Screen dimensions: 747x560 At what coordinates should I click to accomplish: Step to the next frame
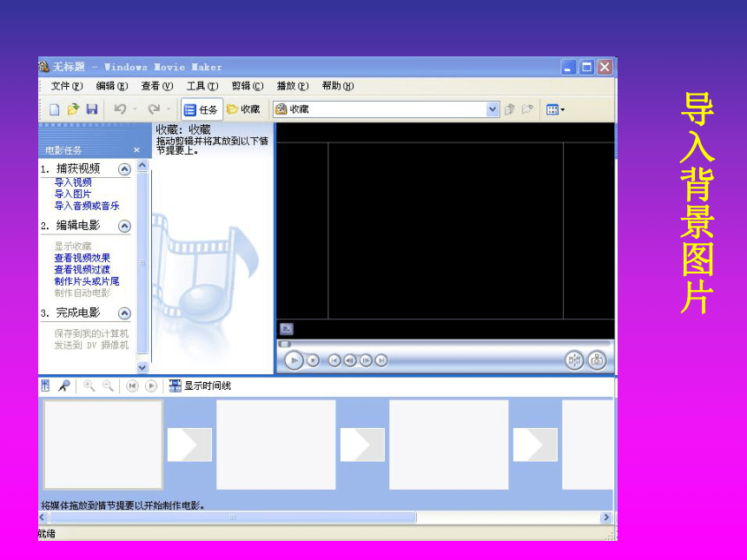coord(366,360)
